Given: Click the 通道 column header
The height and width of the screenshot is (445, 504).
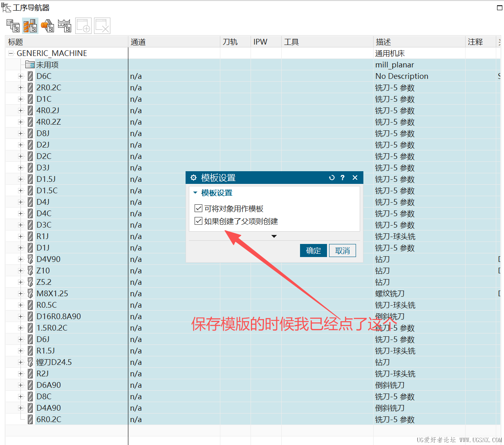Looking at the screenshot, I should (174, 42).
